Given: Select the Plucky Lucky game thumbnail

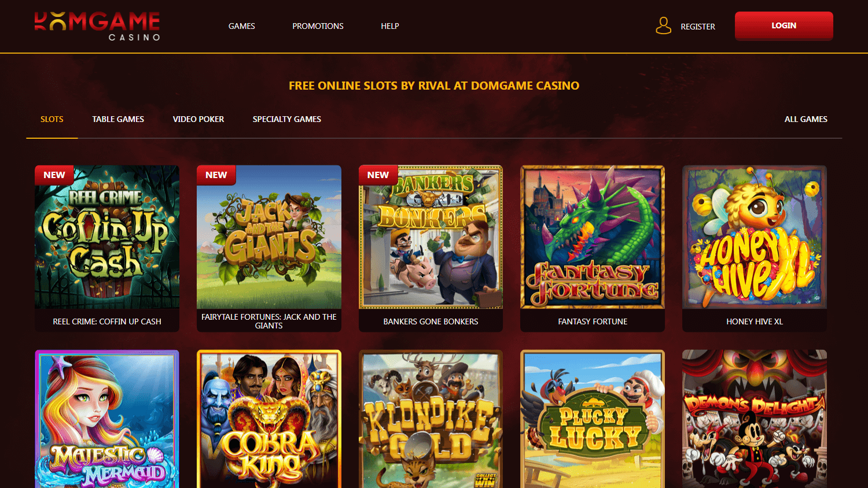Looking at the screenshot, I should click(593, 419).
